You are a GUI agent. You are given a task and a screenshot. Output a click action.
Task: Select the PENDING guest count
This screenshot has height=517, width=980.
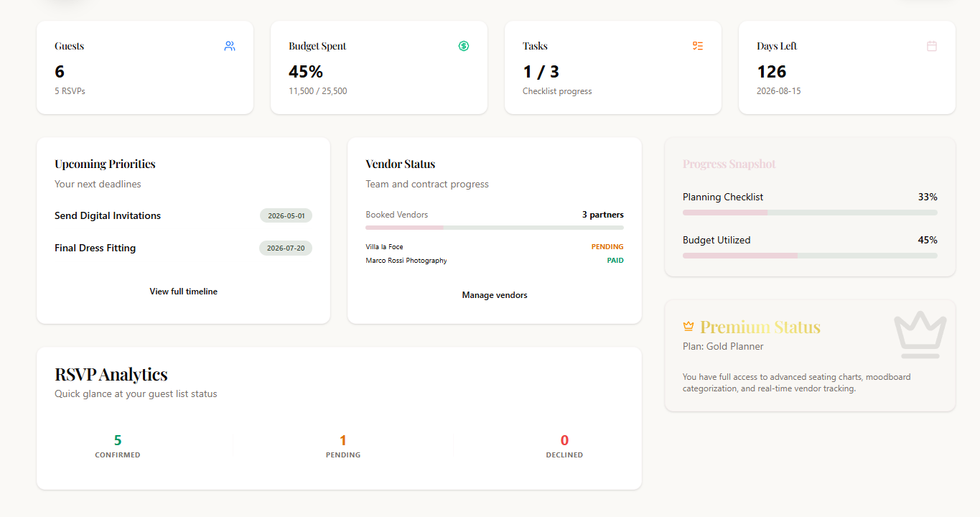point(342,439)
